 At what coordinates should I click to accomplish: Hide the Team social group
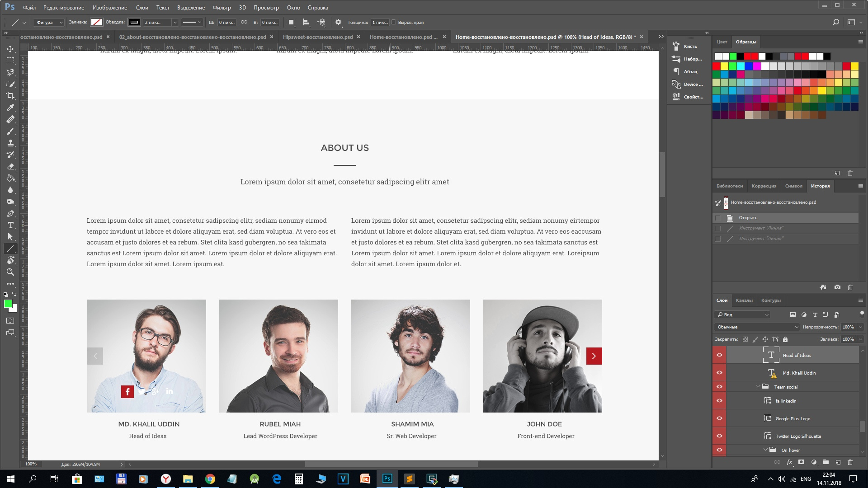click(x=719, y=387)
